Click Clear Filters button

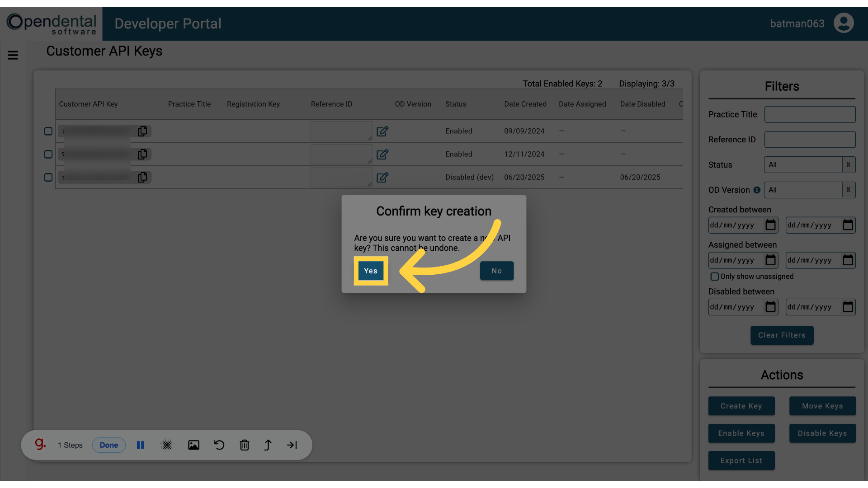coord(782,335)
